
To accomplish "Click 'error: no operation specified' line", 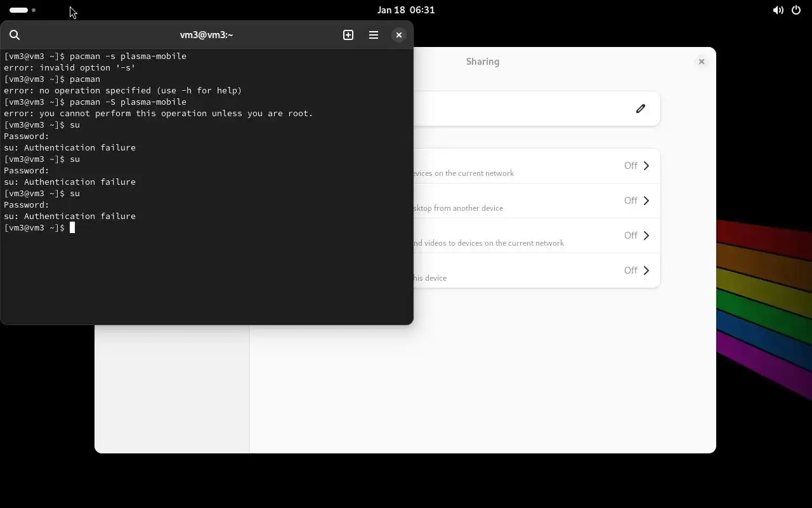I will [x=123, y=90].
